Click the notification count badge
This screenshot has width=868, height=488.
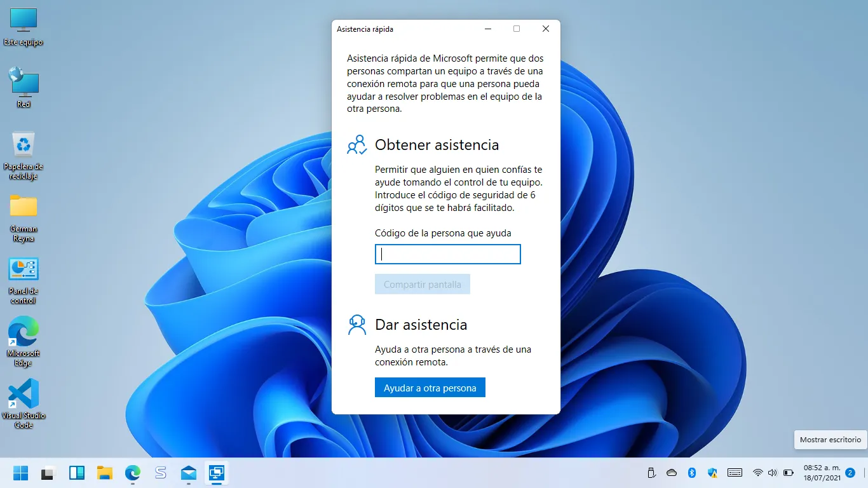(850, 473)
